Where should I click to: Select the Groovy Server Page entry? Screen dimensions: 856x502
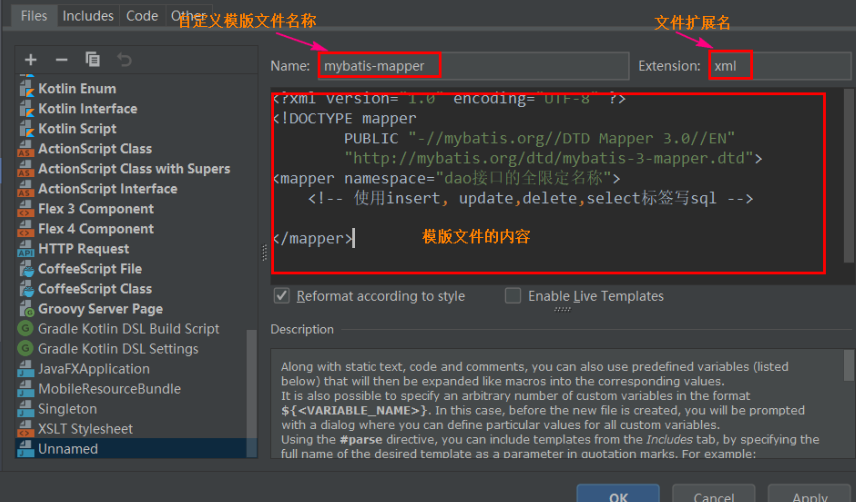[100, 309]
